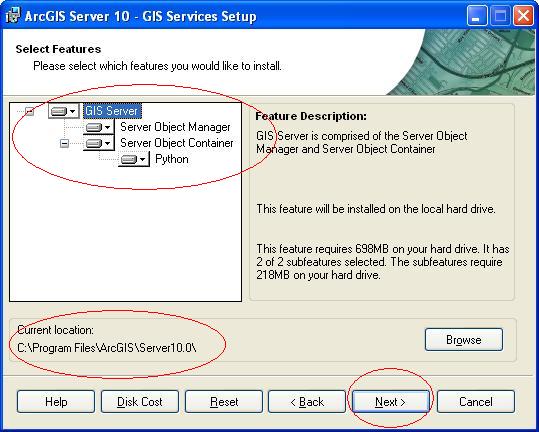539x432 pixels.
Task: Reset the feature selection
Action: point(224,402)
